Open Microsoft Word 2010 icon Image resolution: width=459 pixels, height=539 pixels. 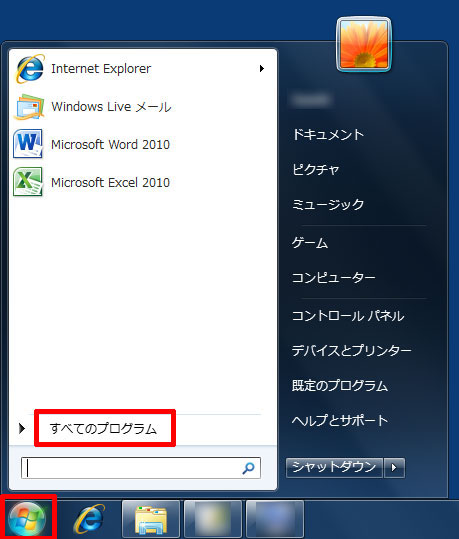click(28, 144)
